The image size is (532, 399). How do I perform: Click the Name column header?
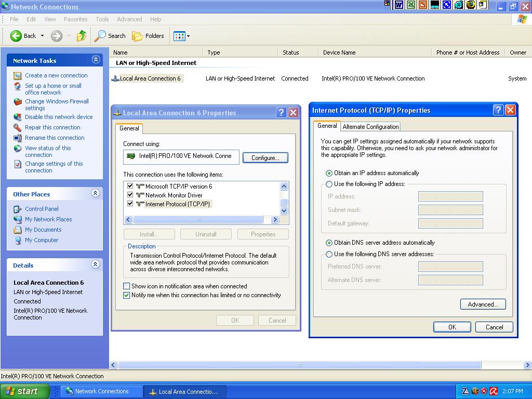pos(156,52)
